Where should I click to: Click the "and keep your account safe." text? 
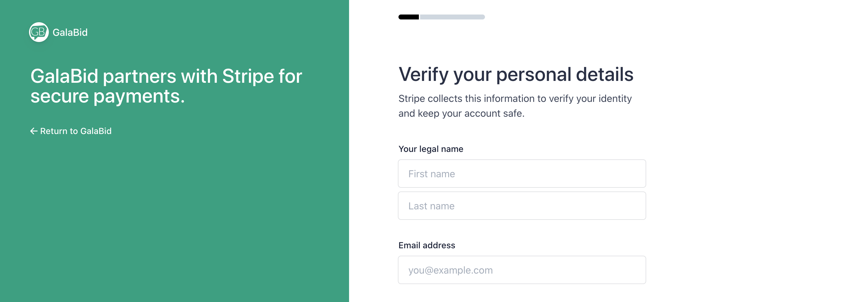[461, 113]
